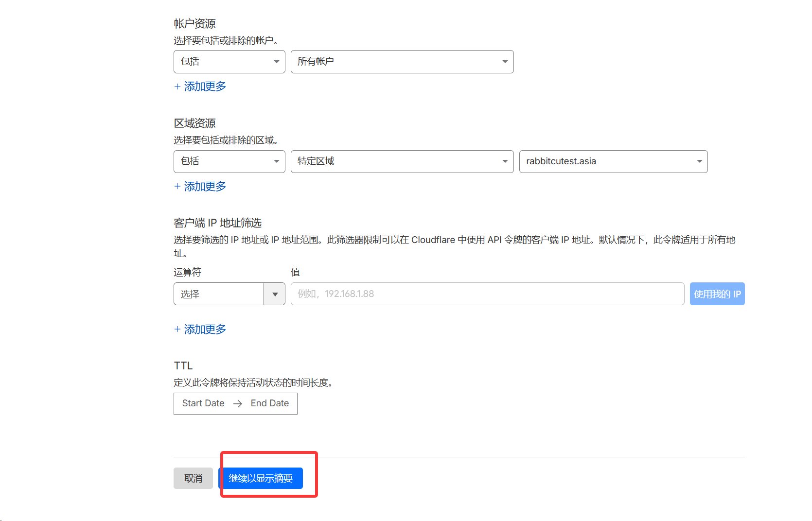Open the 运算符 选择 dropdown
The height and width of the screenshot is (521, 812).
[219, 294]
